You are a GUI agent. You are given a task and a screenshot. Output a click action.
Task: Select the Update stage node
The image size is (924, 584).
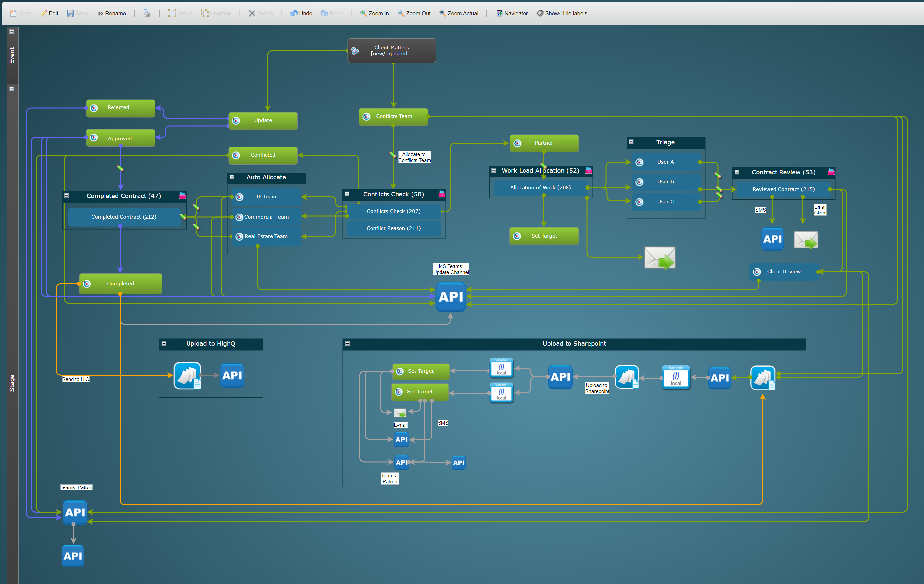point(263,121)
